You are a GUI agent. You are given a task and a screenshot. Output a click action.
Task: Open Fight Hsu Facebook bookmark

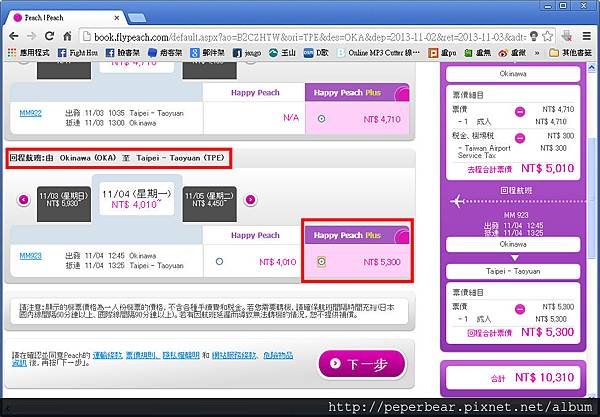(78, 53)
